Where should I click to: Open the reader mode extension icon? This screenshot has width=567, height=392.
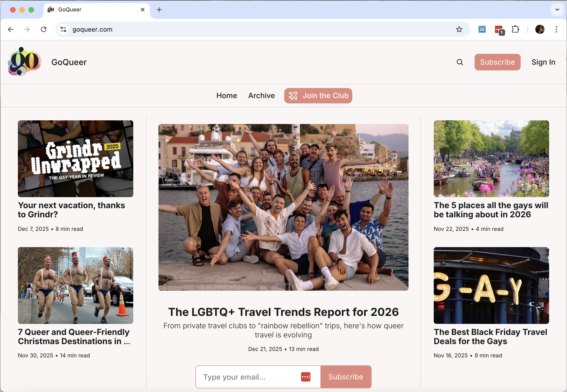coord(482,30)
